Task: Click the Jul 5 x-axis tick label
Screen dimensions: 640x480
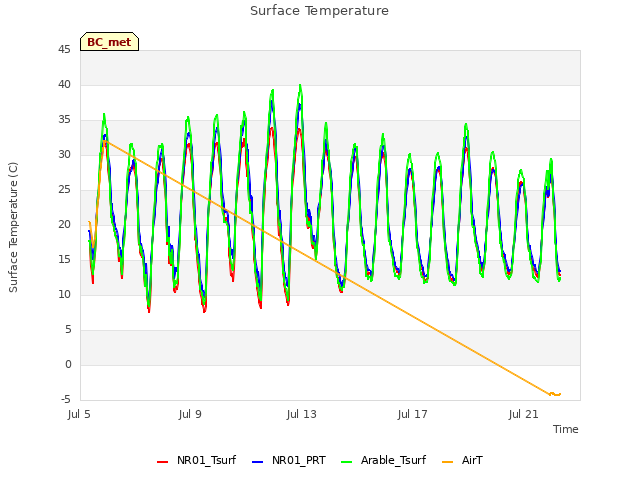Action: point(79,414)
